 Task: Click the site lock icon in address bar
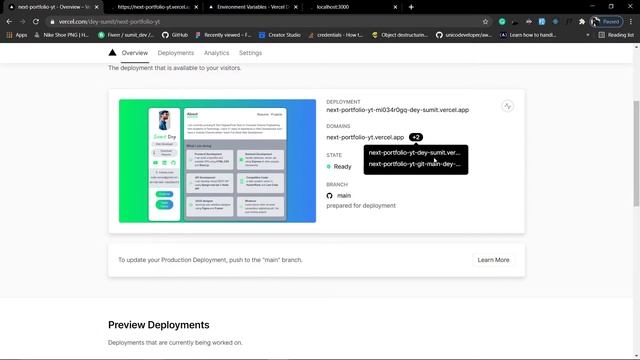tap(52, 22)
